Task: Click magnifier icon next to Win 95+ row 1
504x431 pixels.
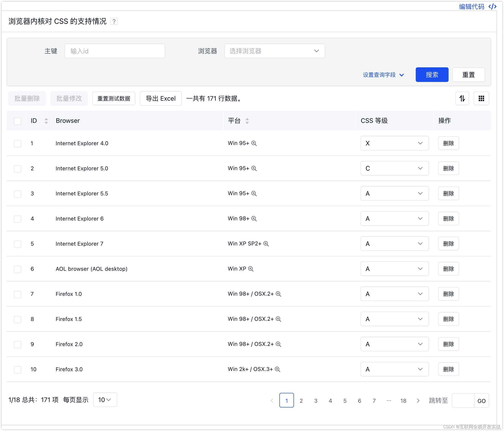Action: tap(254, 143)
